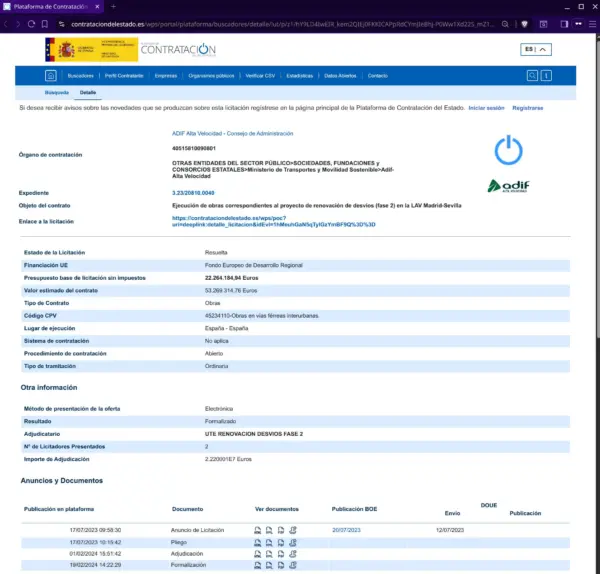
Task: Open expediente 3.23/20810.0040 link
Action: pos(193,193)
